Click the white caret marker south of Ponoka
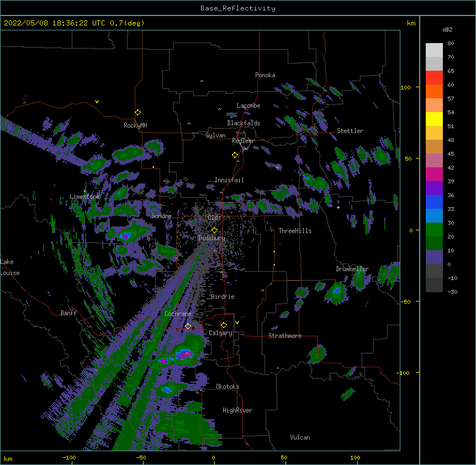 point(202,81)
